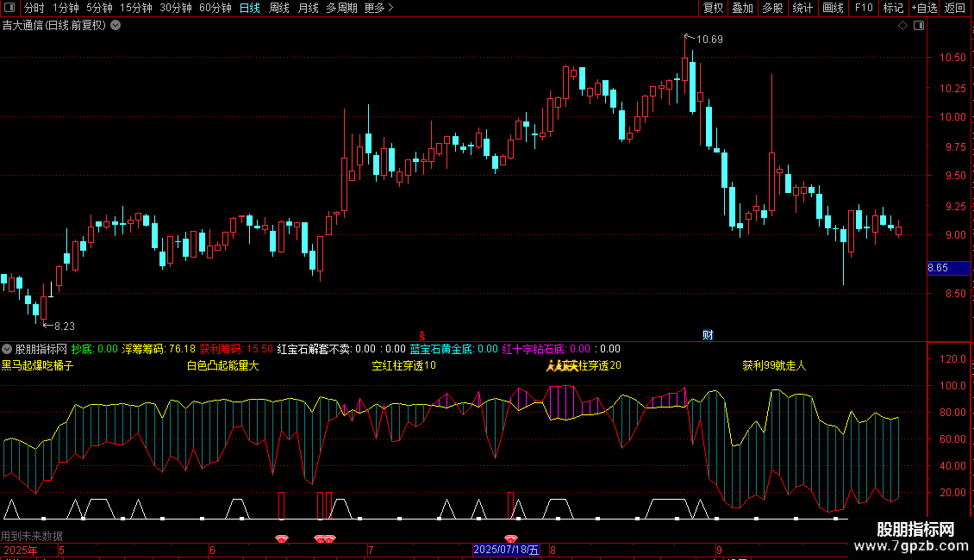This screenshot has height=560, width=974.
Task: Switch to 分时 intraday view
Action: [34, 8]
